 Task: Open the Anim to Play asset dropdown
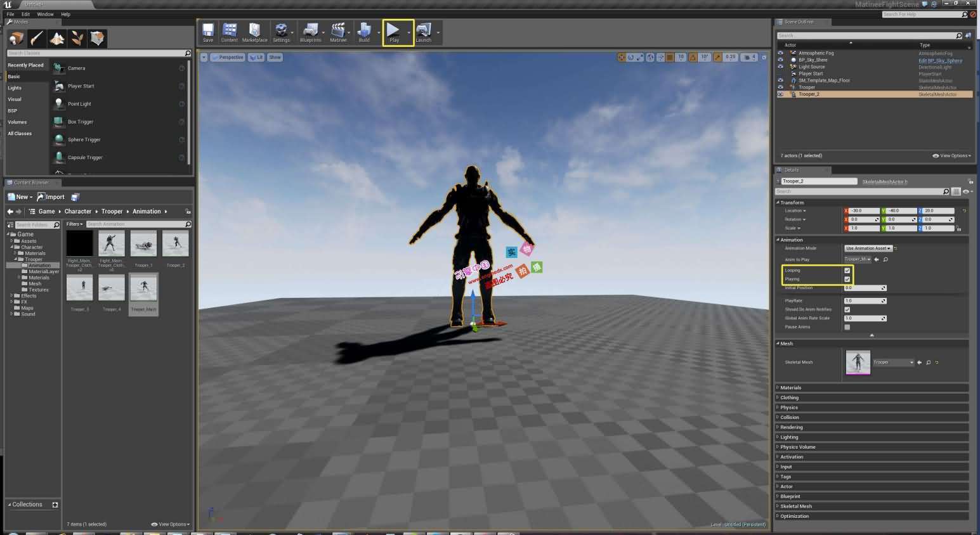[858, 259]
